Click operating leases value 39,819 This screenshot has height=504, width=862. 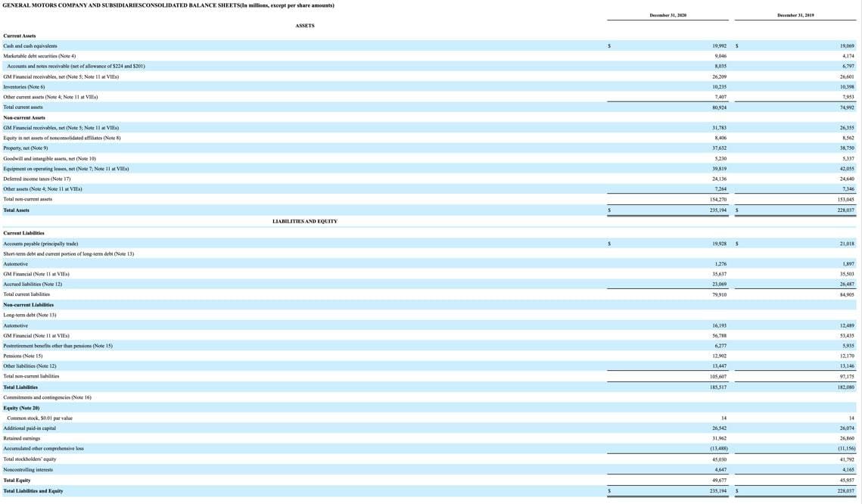[719, 169]
